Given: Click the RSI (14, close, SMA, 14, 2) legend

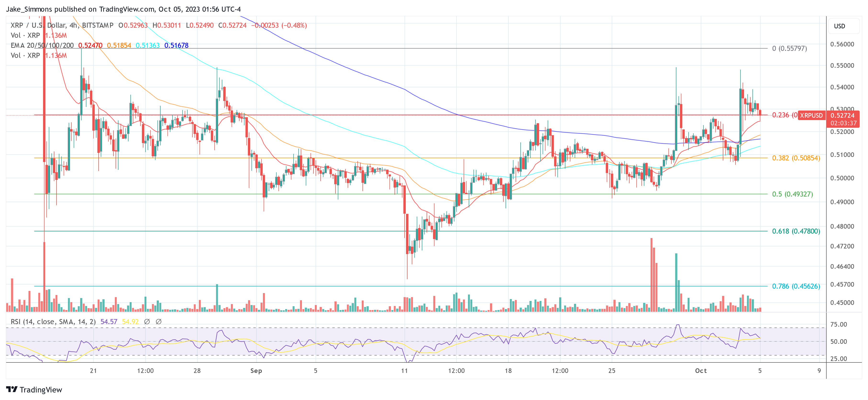Looking at the screenshot, I should 53,322.
